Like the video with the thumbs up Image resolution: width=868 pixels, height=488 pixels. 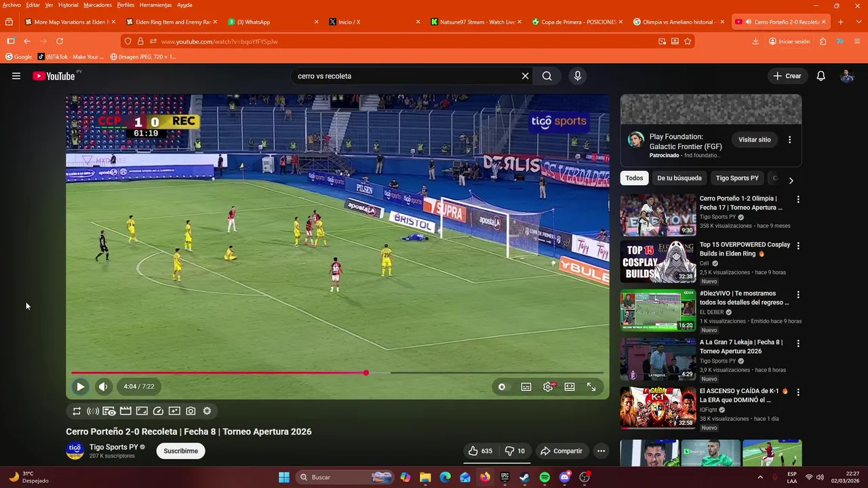click(x=480, y=451)
